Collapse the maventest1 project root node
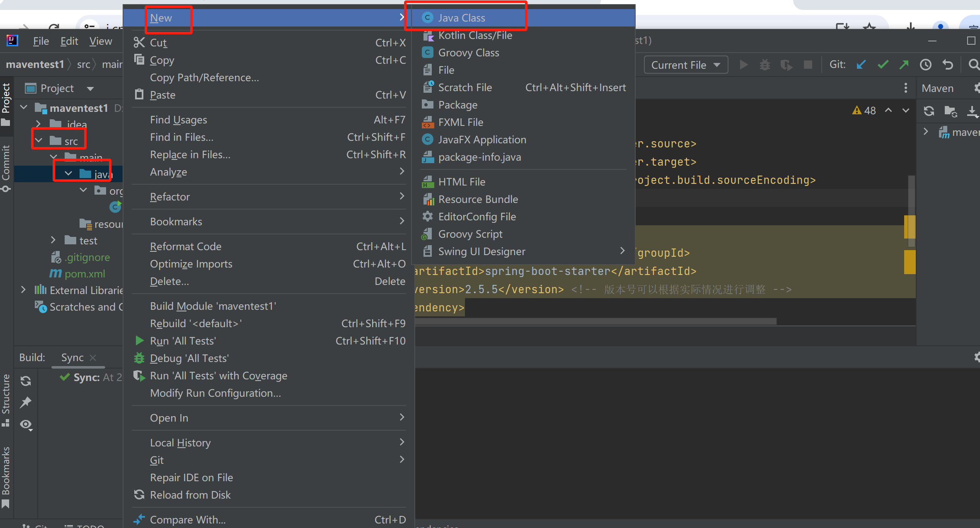 (24, 108)
